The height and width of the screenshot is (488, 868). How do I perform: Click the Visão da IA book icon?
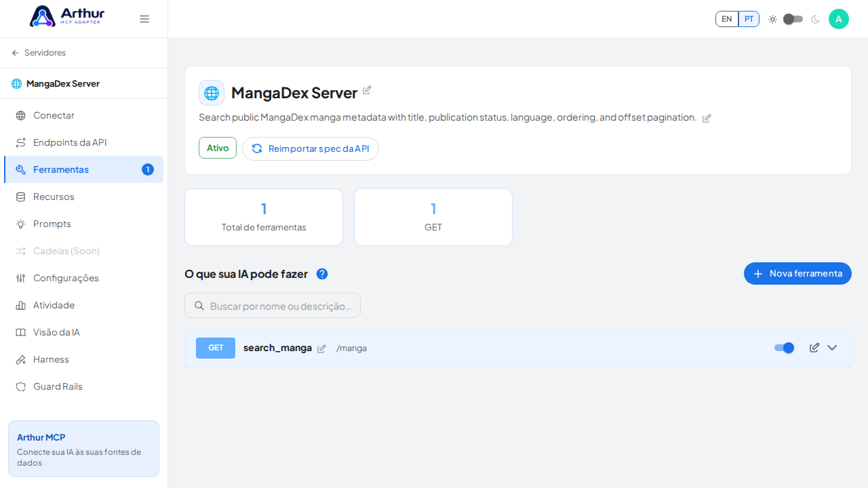[21, 332]
